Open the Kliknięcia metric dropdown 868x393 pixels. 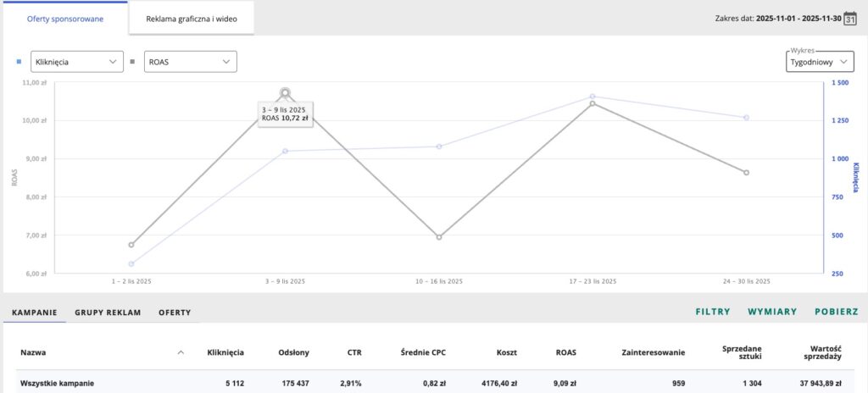[x=76, y=62]
